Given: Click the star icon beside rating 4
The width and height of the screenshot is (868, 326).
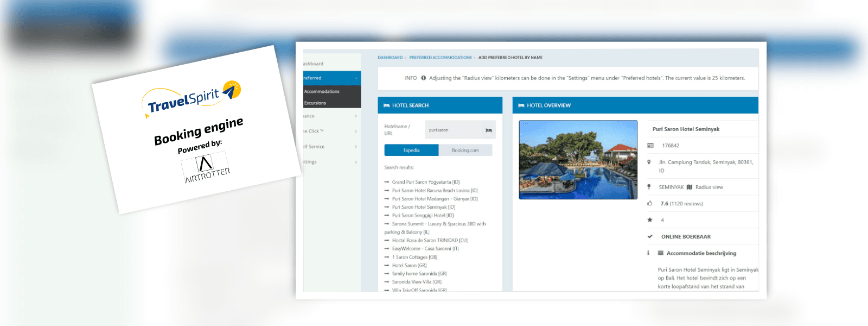Looking at the screenshot, I should (649, 220).
